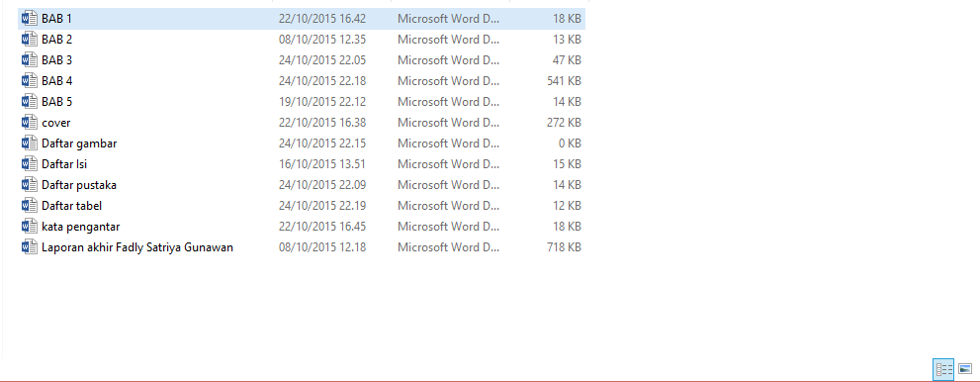
Task: Click the 541 KB size value
Action: click(x=564, y=80)
